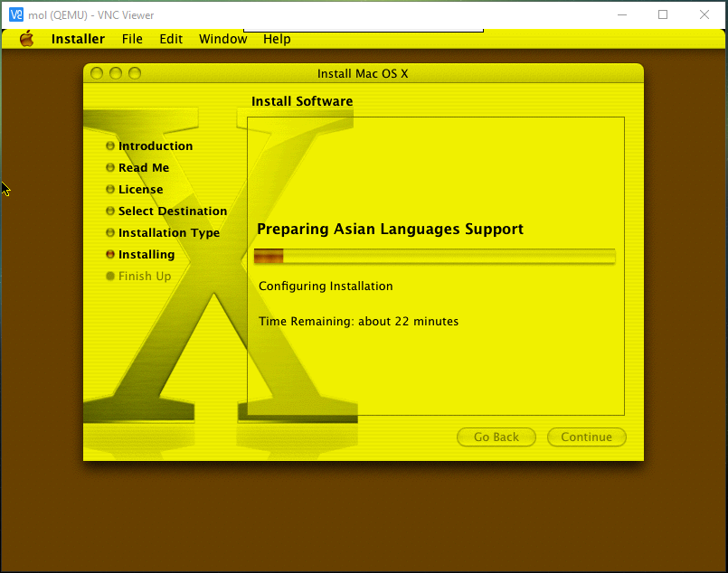
Task: Click the installer window close light
Action: pos(97,73)
